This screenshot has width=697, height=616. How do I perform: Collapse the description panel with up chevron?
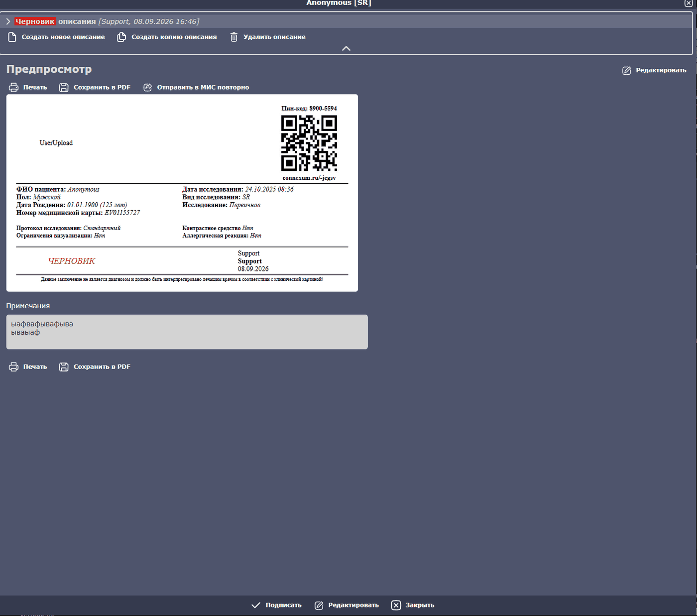347,48
